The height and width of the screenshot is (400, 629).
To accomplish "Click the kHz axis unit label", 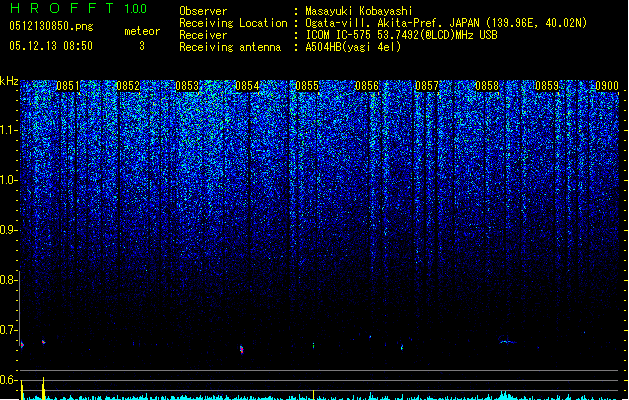I will (x=9, y=81).
